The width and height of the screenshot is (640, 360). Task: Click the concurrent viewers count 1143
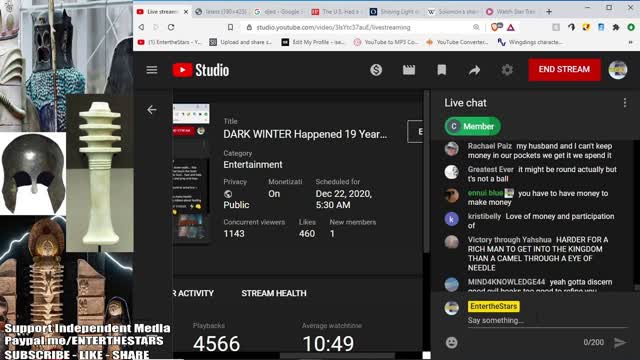coord(234,233)
